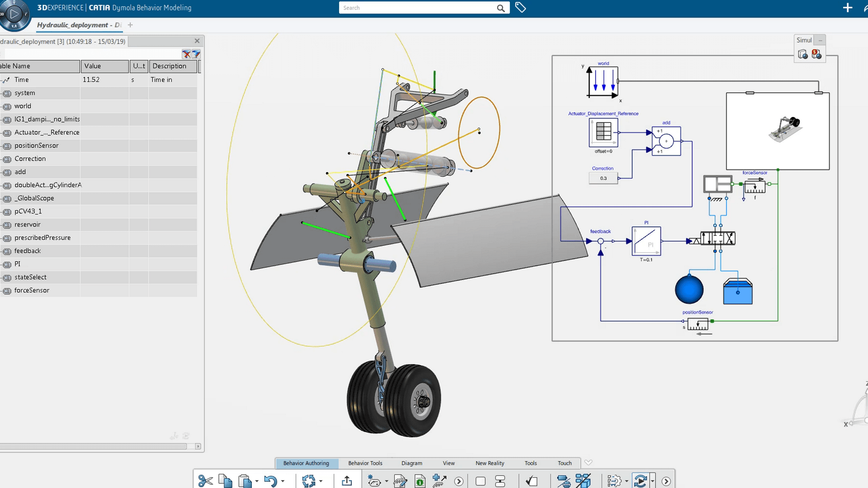
Task: Click the Copy icon in toolbar
Action: [x=225, y=481]
